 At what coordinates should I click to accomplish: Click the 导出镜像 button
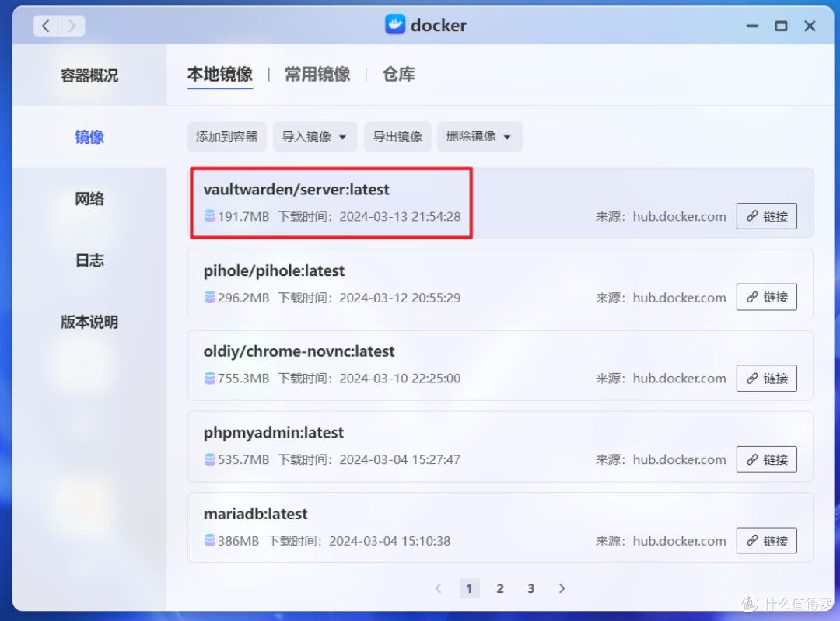click(x=397, y=137)
